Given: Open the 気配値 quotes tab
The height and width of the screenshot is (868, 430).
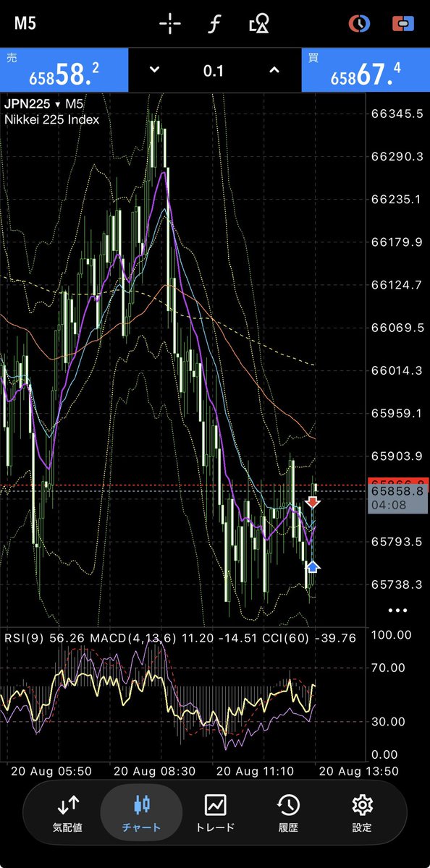Looking at the screenshot, I should point(69,812).
